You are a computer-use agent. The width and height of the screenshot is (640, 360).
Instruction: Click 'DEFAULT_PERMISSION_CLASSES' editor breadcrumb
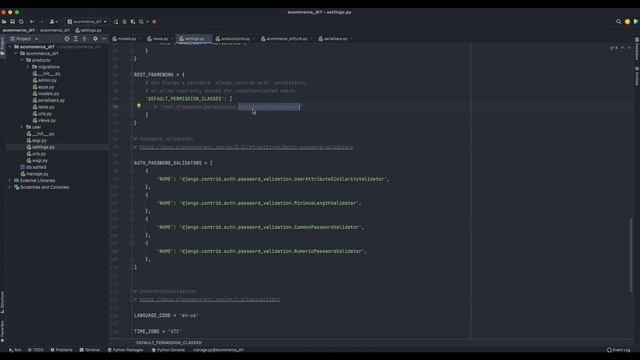coord(169,342)
